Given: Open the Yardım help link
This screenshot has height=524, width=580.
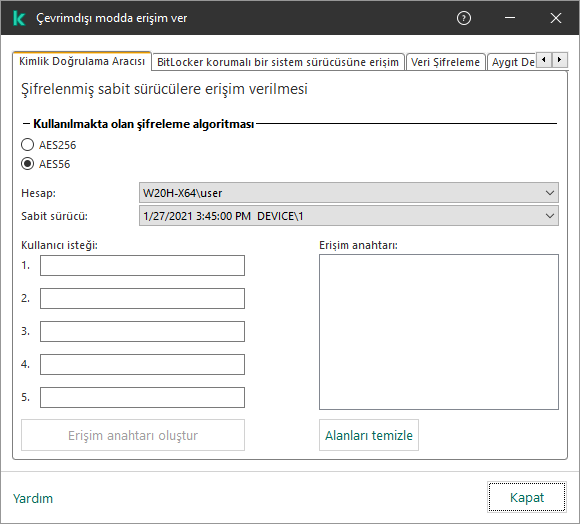Looking at the screenshot, I should pos(33,498).
